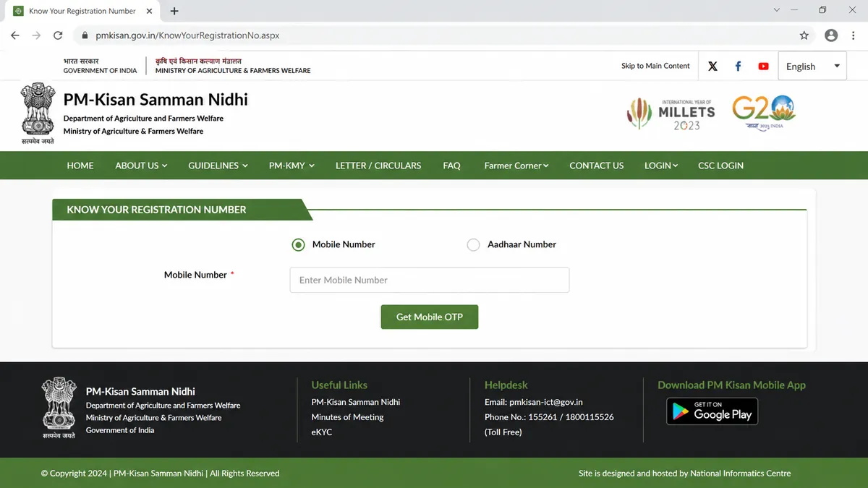This screenshot has height=488, width=868.
Task: Open the X (Twitter) social icon
Action: tap(712, 66)
